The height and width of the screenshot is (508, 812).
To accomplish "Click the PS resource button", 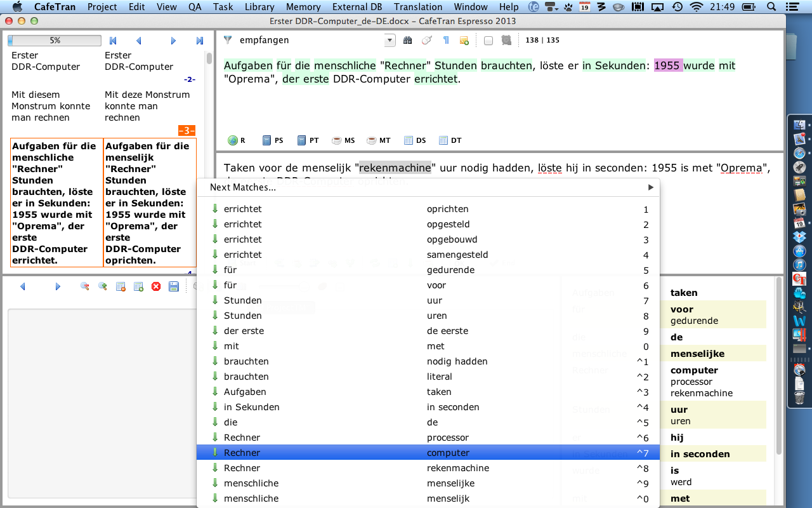I will 273,140.
